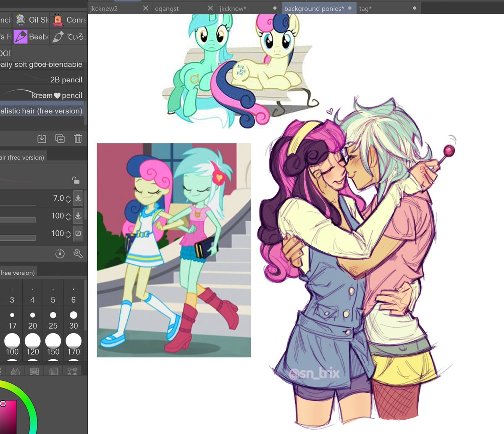Click the register to preset download icon
The height and width of the screenshot is (434, 504).
[x=42, y=138]
